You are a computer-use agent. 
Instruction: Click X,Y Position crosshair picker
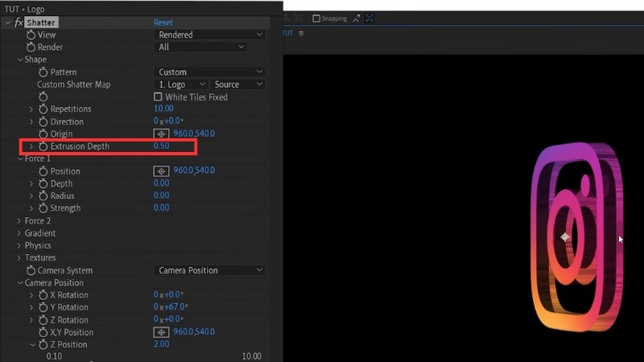(162, 332)
